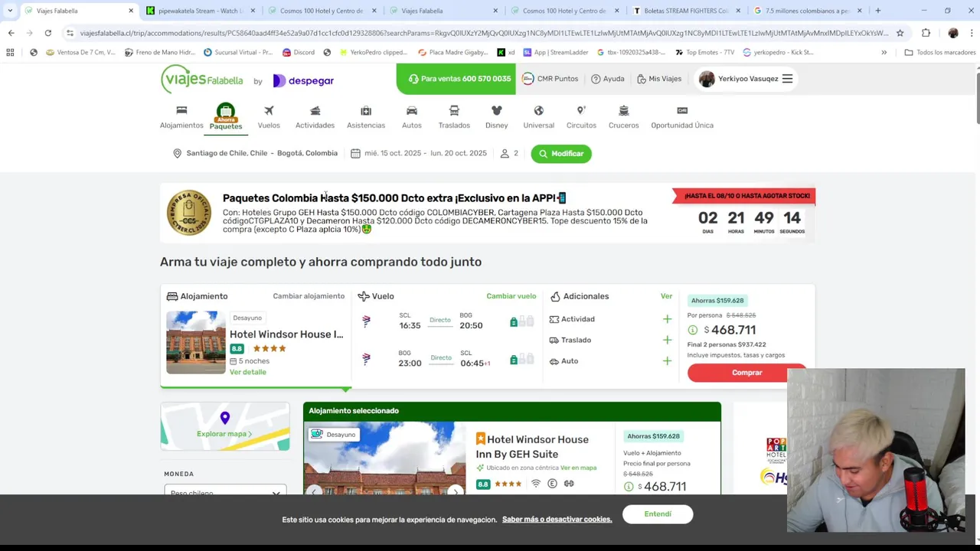Image resolution: width=980 pixels, height=551 pixels.
Task: Click the red Comprar button
Action: point(746,373)
